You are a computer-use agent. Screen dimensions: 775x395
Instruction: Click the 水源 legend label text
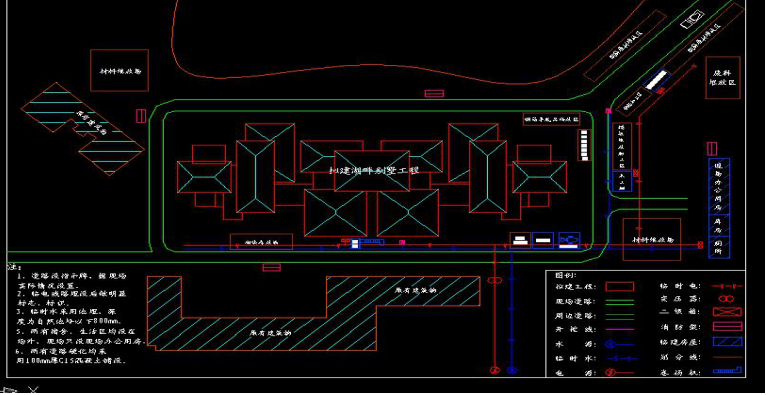click(x=576, y=344)
